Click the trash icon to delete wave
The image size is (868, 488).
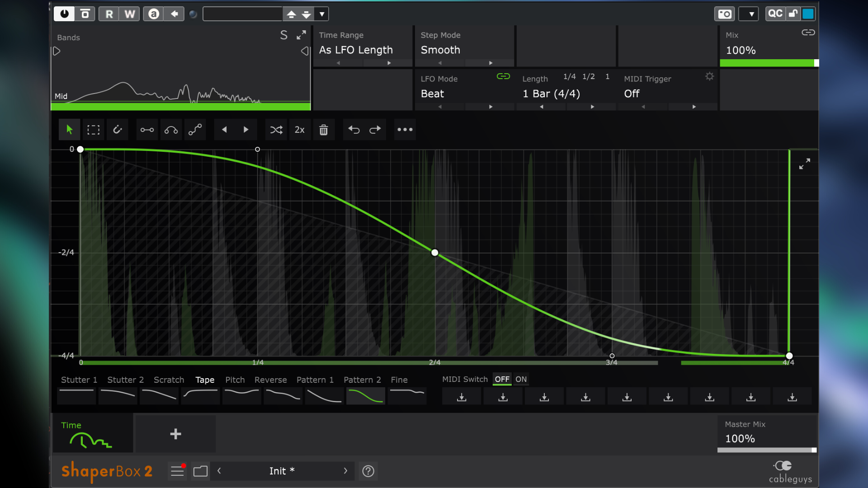pyautogui.click(x=324, y=130)
